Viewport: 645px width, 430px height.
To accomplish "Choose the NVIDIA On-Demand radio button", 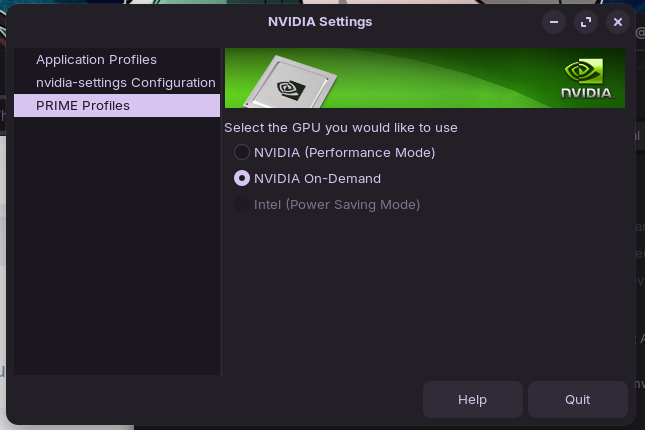I will pos(242,179).
